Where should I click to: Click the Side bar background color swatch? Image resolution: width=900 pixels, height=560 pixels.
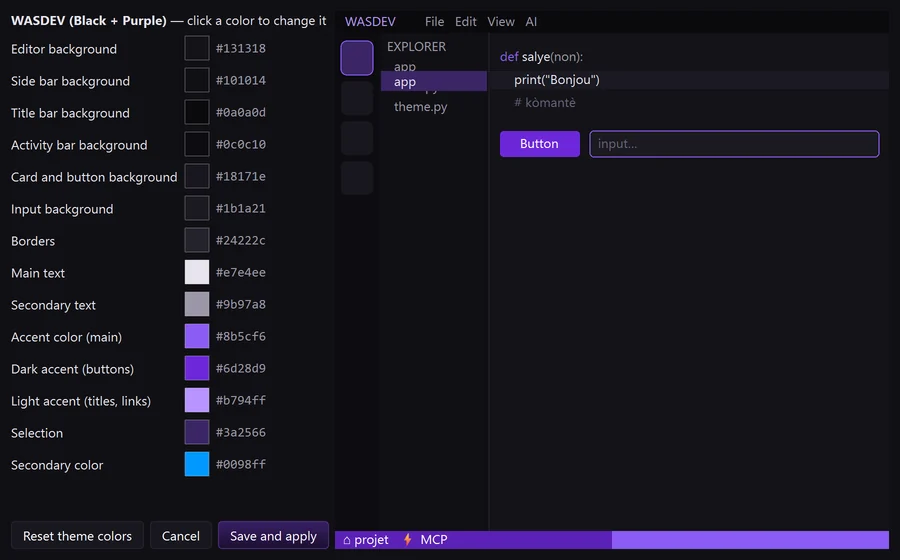point(196,80)
